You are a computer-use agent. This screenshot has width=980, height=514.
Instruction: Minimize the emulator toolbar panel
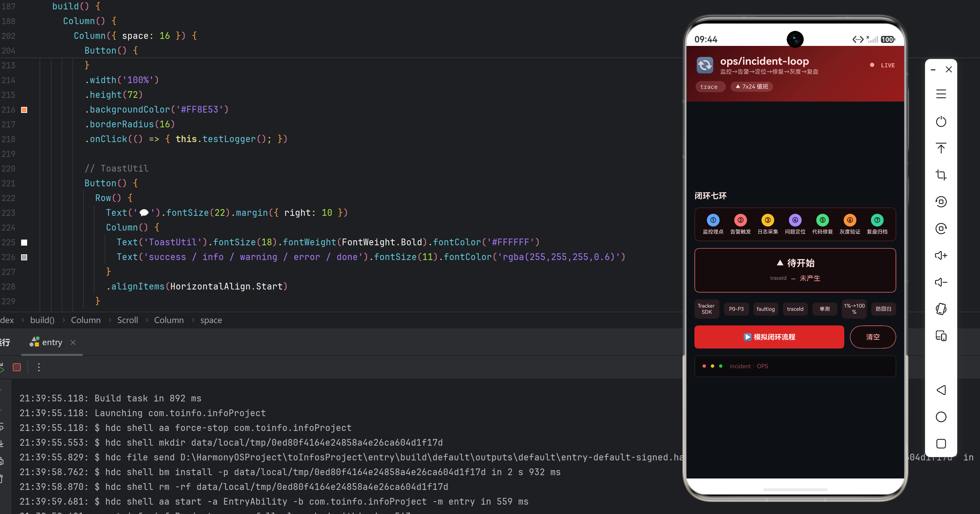click(933, 70)
